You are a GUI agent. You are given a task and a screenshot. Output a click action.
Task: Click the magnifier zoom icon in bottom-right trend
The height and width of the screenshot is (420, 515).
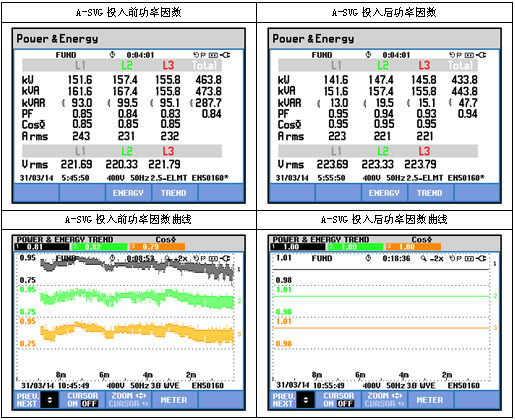[x=424, y=258]
